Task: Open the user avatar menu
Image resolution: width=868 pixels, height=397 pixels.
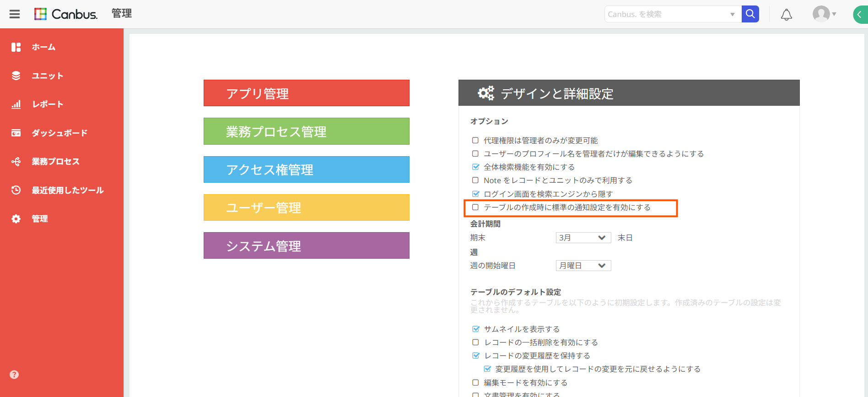Action: tap(824, 14)
